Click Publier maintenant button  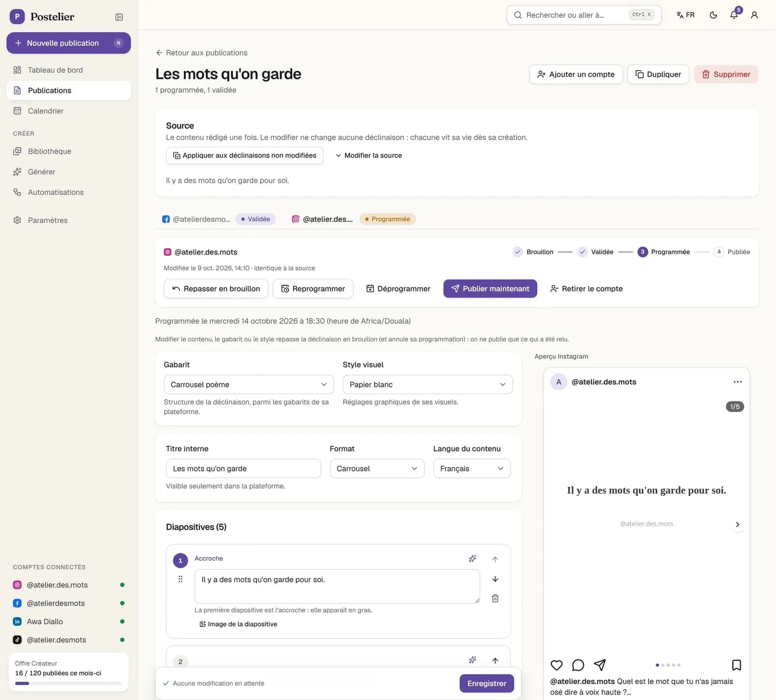point(490,288)
